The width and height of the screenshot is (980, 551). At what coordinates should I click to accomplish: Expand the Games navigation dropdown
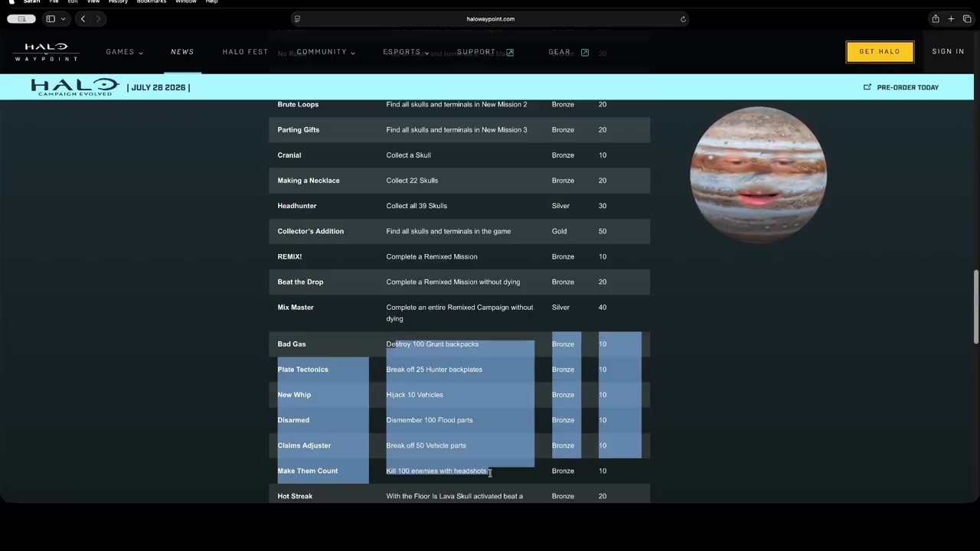pyautogui.click(x=124, y=52)
